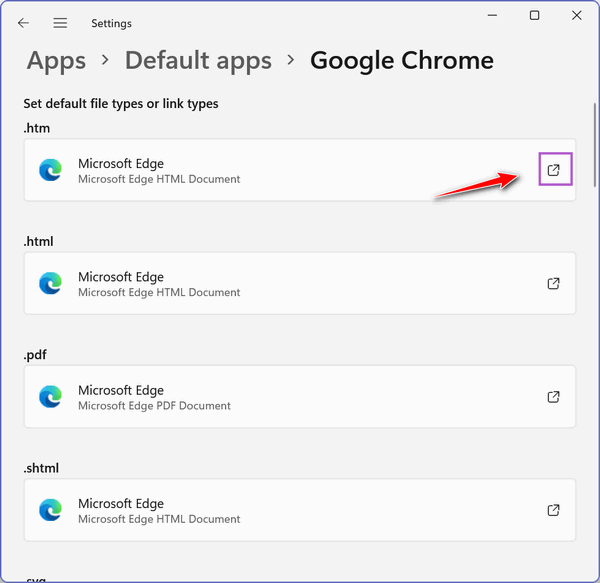Close the Settings window
The image size is (600, 583).
(x=577, y=15)
